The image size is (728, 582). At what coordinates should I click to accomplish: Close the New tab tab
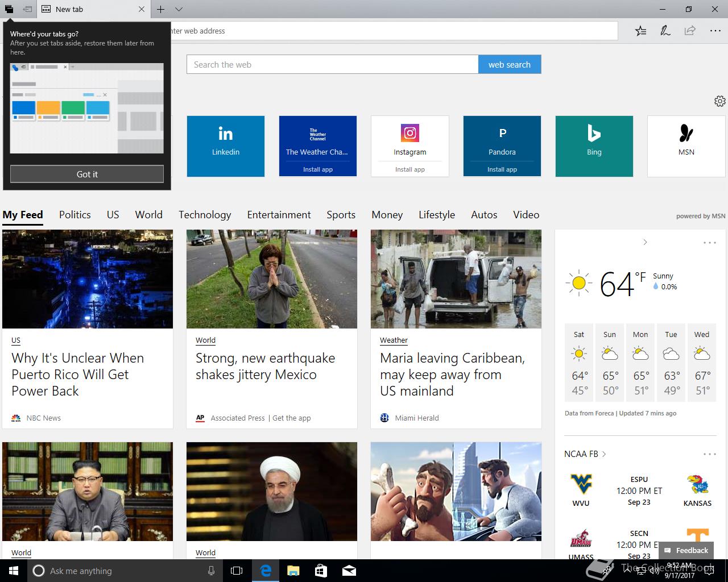click(142, 9)
